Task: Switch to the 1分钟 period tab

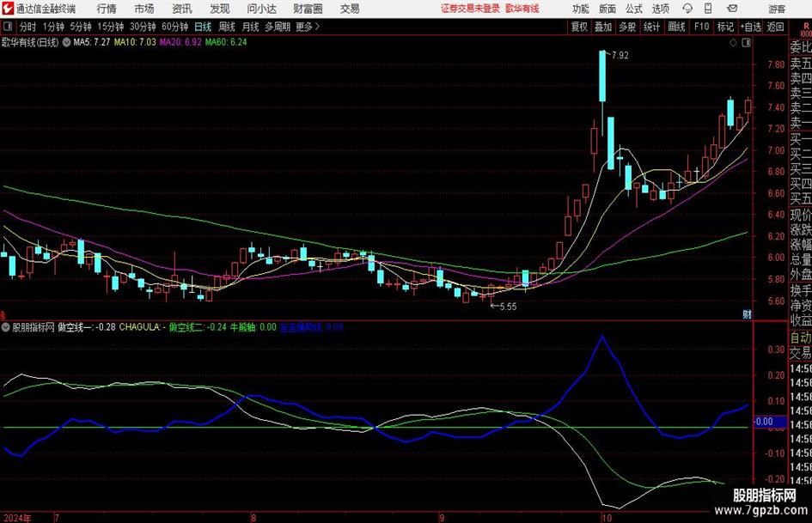Action: [x=53, y=27]
